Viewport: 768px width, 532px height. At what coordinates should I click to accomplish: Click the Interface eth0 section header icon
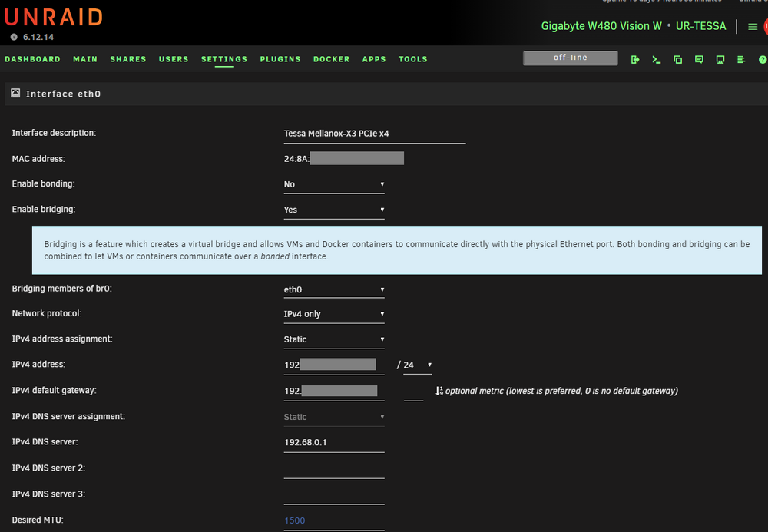[x=15, y=93]
